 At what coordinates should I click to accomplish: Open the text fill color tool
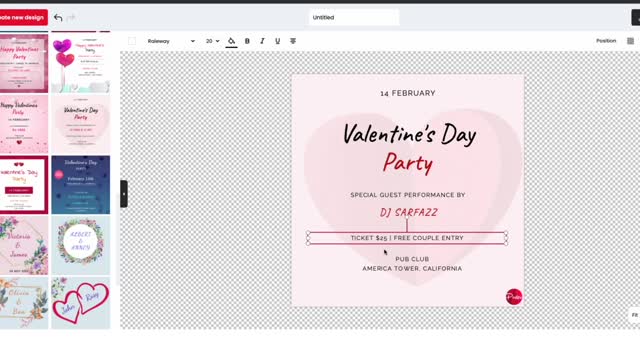pyautogui.click(x=231, y=41)
